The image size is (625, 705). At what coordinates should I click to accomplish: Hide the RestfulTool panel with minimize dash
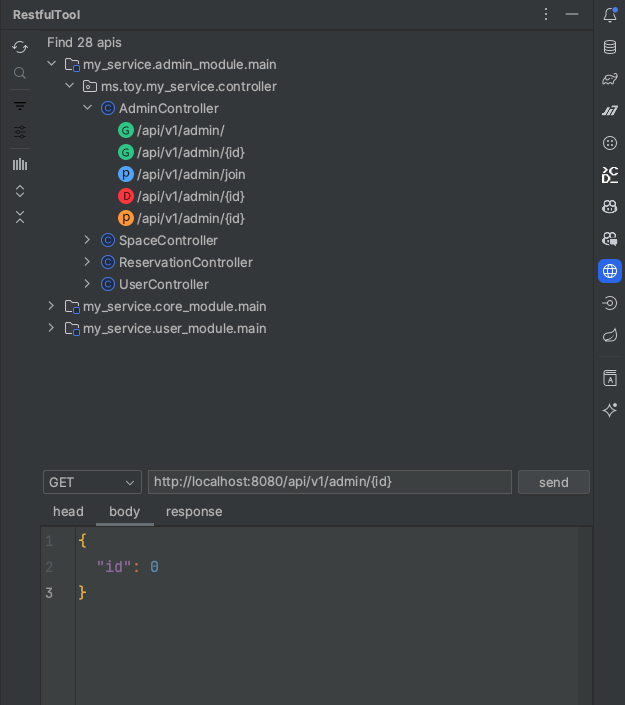[571, 14]
